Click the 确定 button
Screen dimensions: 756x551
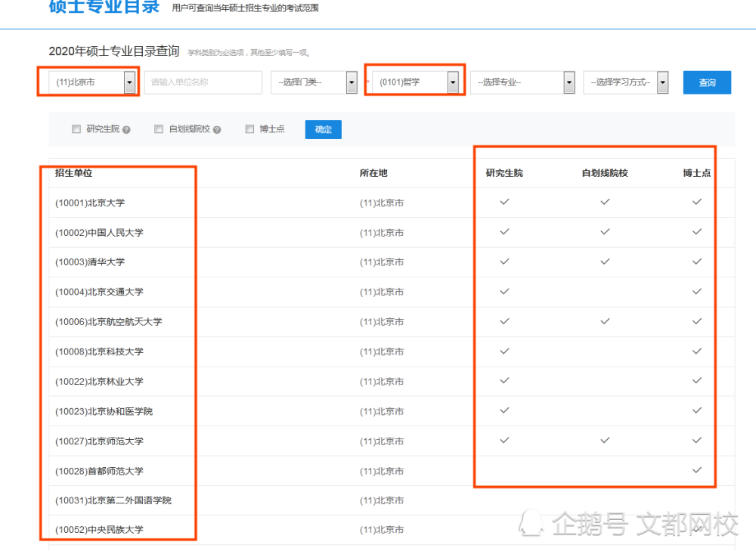(324, 129)
